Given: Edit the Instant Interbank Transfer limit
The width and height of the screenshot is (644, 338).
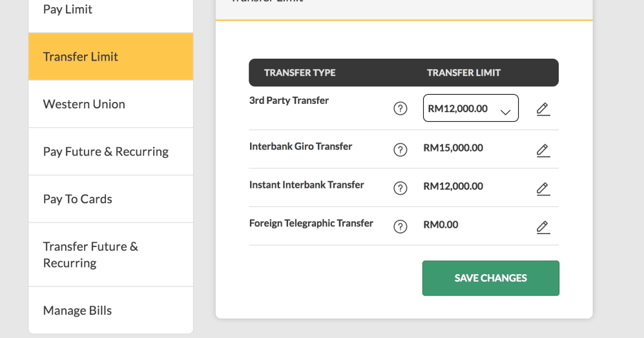Looking at the screenshot, I should click(543, 188).
